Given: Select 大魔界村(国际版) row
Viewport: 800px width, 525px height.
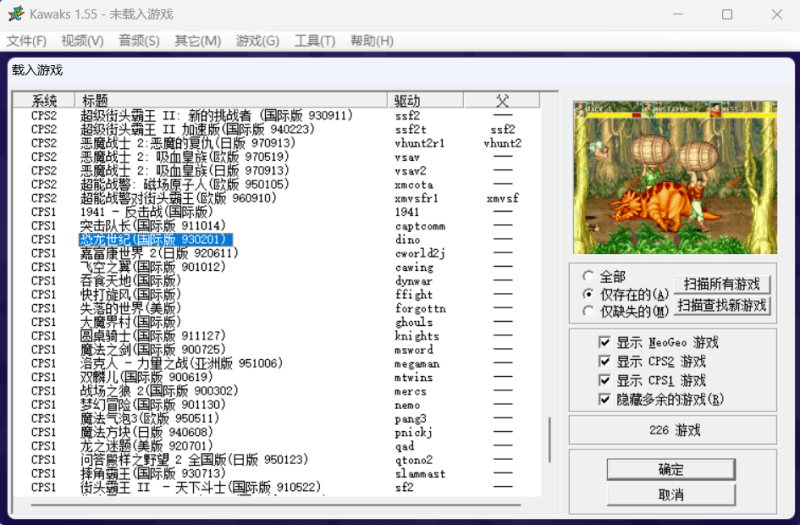Looking at the screenshot, I should 276,322.
